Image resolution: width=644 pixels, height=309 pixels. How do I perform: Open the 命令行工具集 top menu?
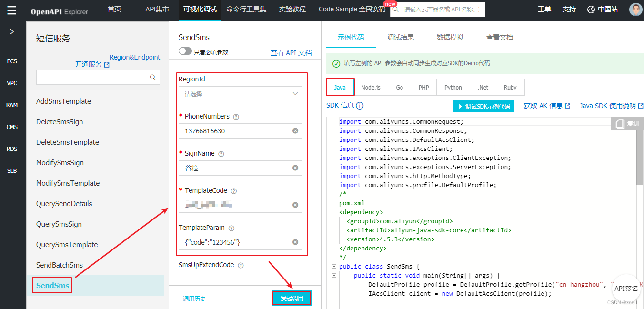(246, 9)
